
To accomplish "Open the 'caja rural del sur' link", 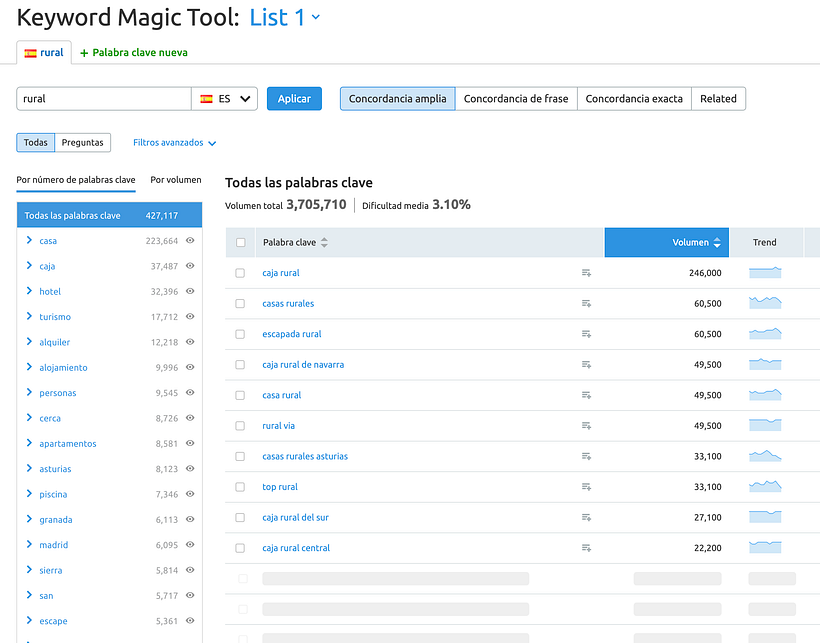I will 295,518.
